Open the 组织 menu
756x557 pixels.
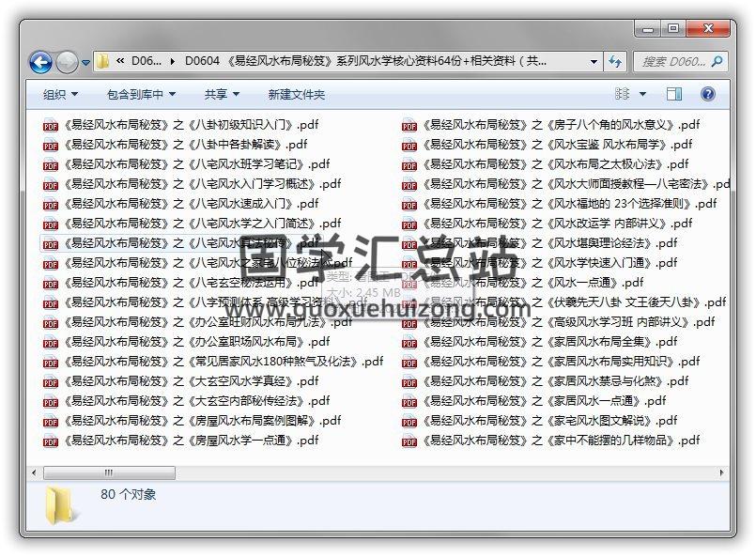click(x=60, y=95)
